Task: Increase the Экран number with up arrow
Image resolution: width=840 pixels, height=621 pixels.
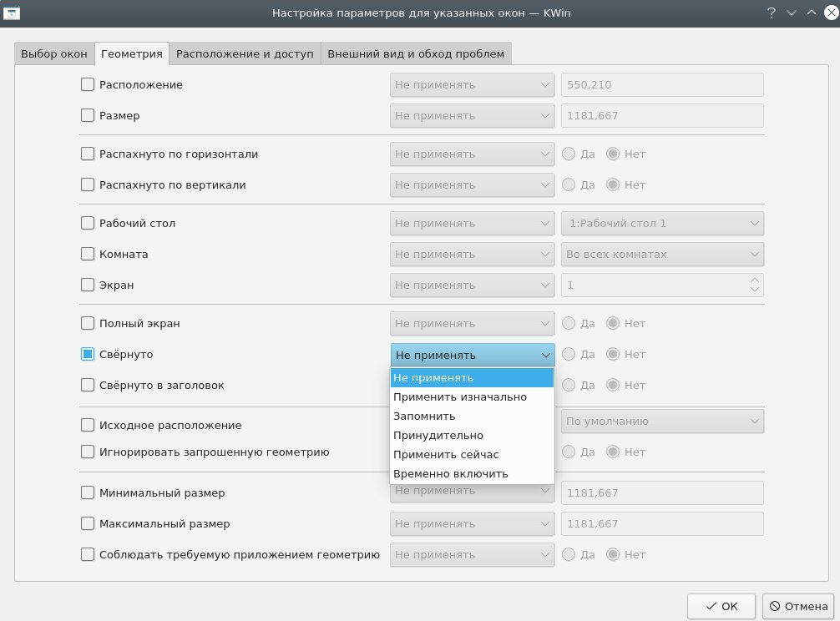Action: click(x=755, y=280)
